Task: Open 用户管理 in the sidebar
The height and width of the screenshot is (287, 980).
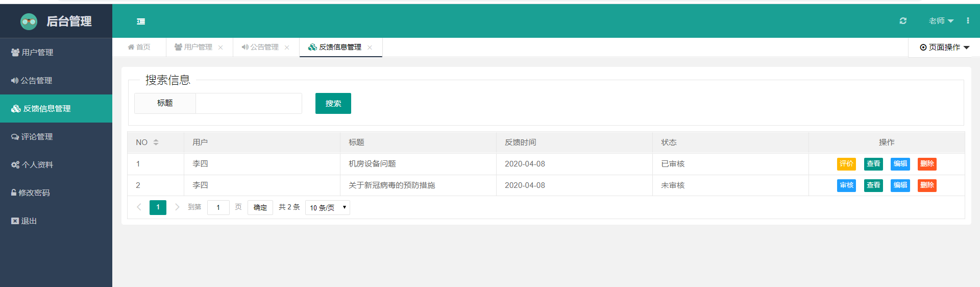Action: [56, 52]
